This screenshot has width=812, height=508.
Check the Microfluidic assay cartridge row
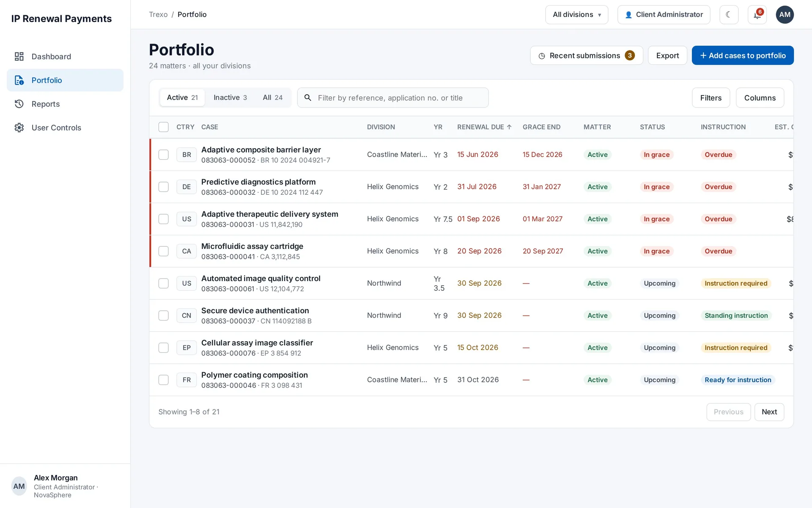click(164, 251)
